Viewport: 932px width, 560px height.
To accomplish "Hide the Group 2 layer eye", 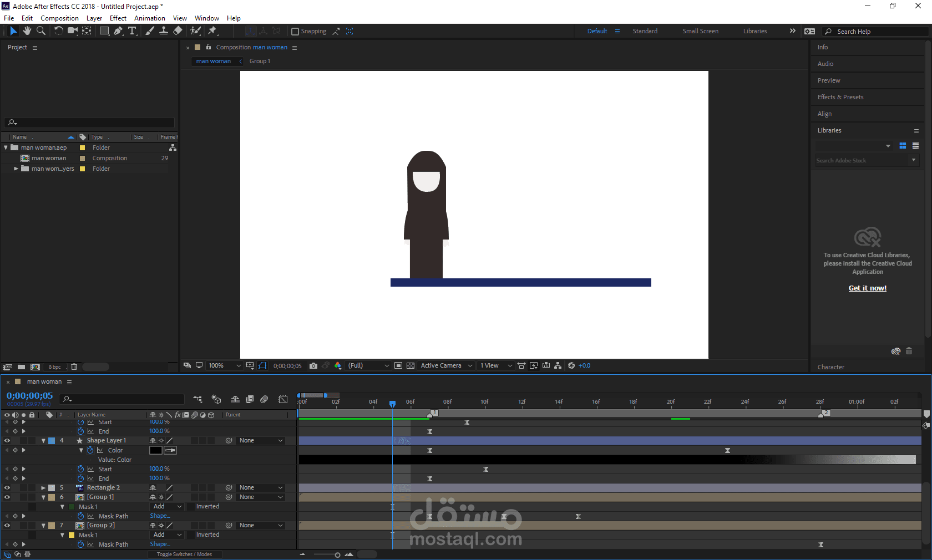I will tap(7, 526).
